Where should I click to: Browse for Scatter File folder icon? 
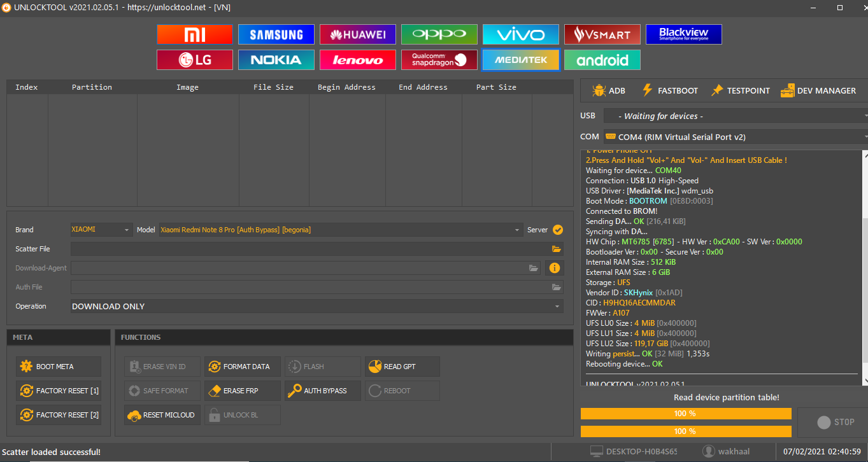557,249
